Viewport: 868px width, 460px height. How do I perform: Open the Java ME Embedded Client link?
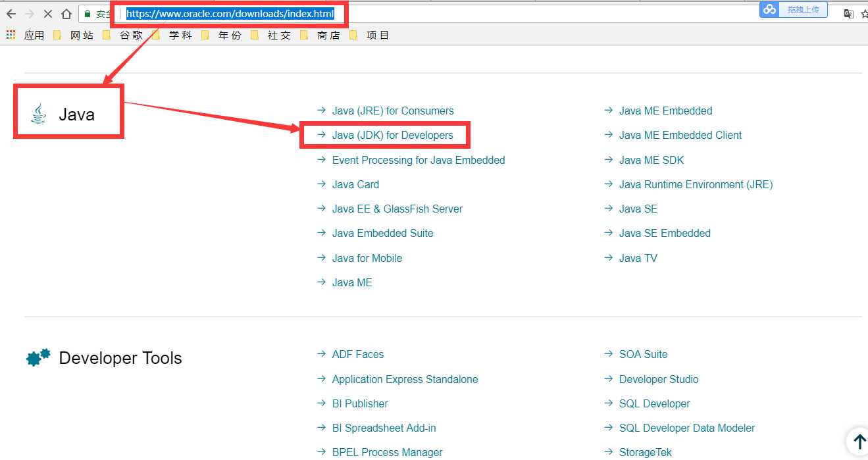(x=680, y=135)
